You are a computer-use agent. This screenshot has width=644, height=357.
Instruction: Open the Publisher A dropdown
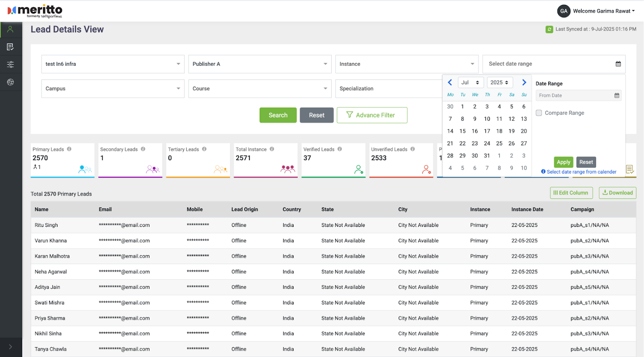pyautogui.click(x=260, y=64)
